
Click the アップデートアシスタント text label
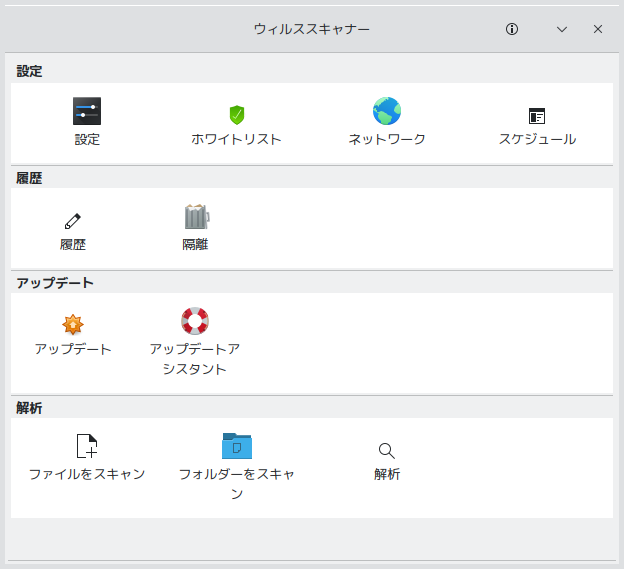(x=195, y=359)
